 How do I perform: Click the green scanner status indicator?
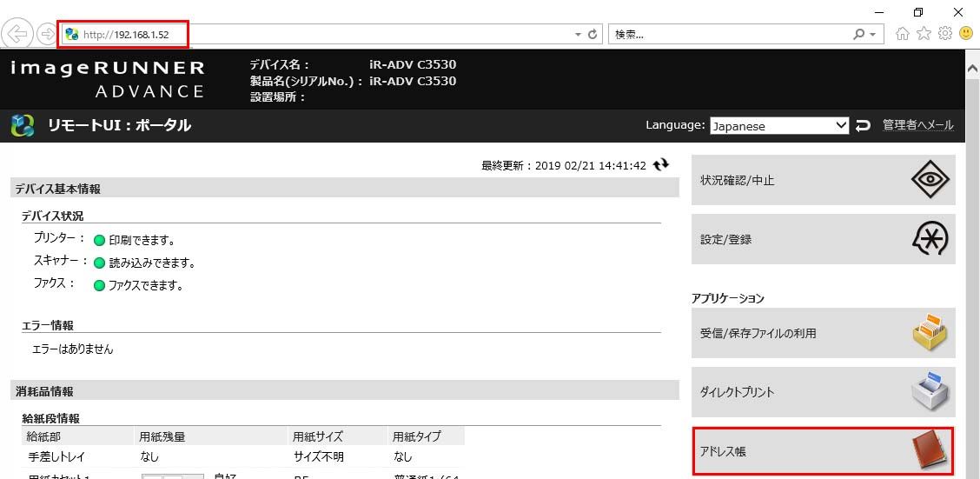(99, 263)
